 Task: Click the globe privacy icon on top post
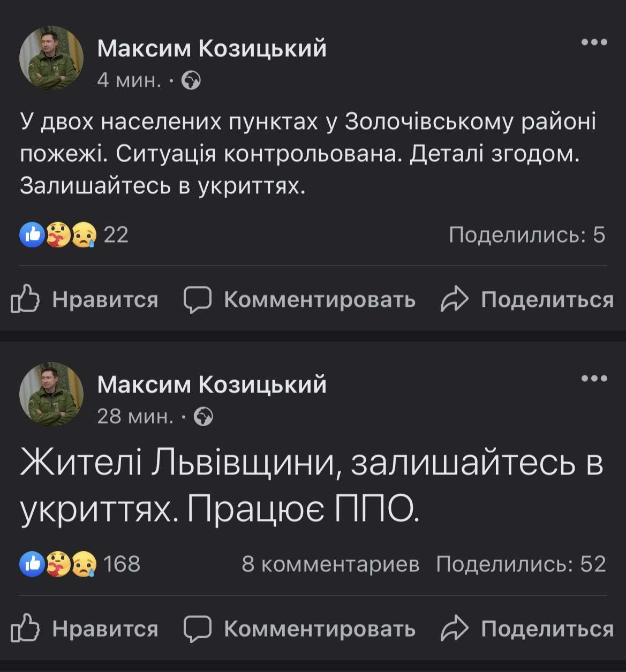tap(191, 81)
